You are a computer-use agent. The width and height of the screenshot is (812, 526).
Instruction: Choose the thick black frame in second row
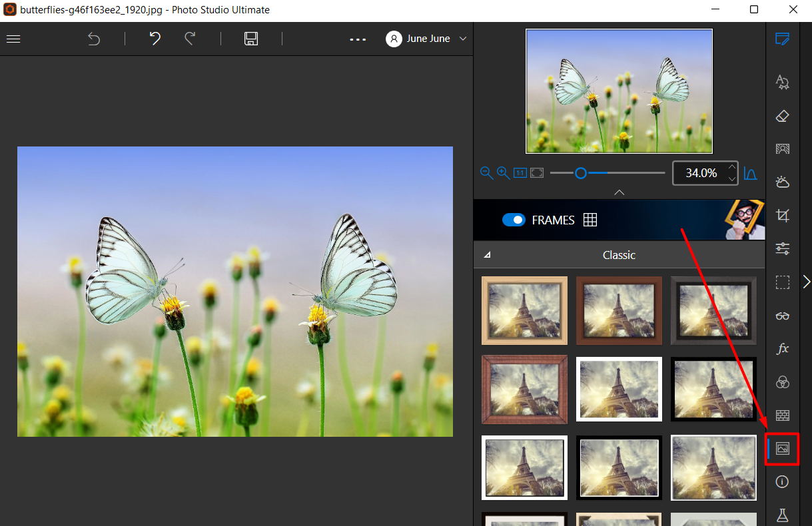(713, 390)
